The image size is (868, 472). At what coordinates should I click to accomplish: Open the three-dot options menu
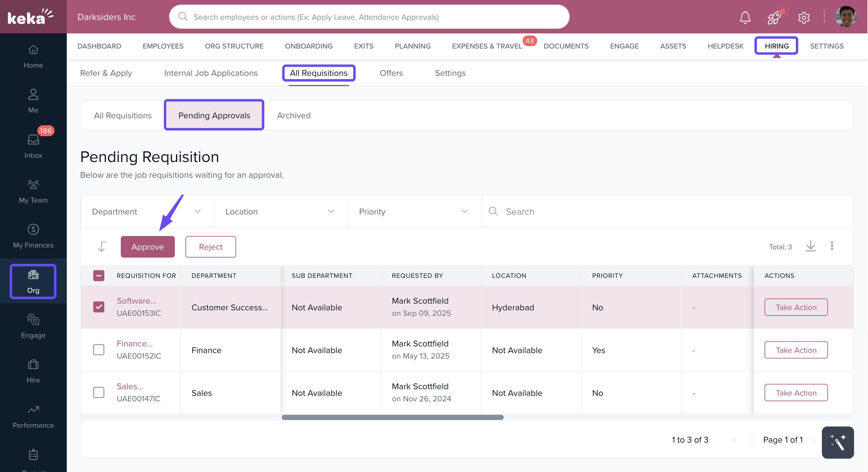pyautogui.click(x=832, y=246)
